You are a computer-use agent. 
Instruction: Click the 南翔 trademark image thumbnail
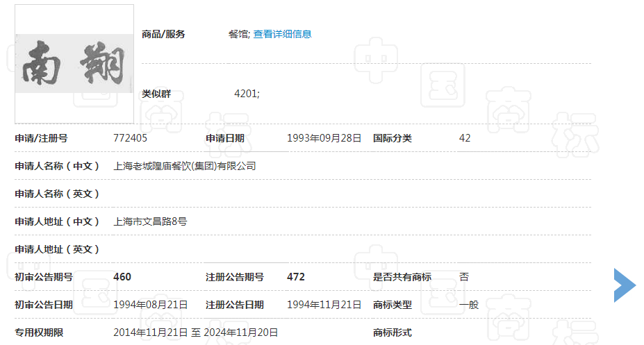(x=74, y=65)
